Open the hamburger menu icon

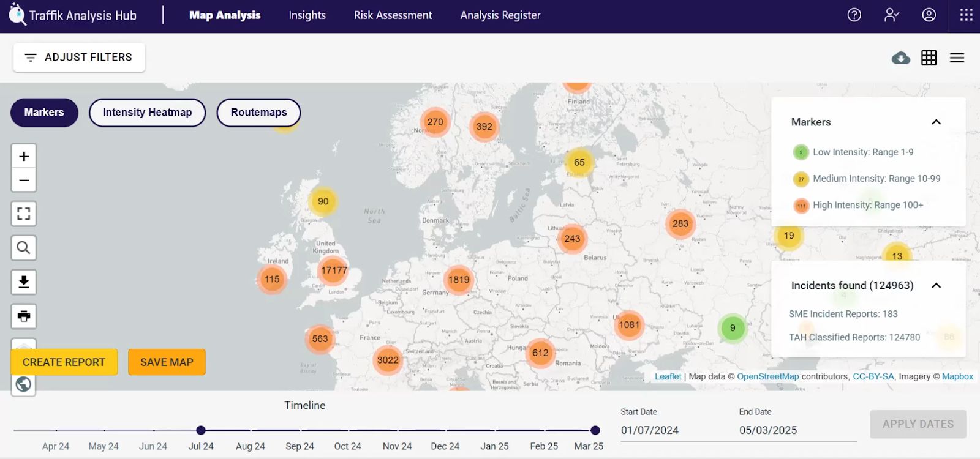tap(957, 58)
